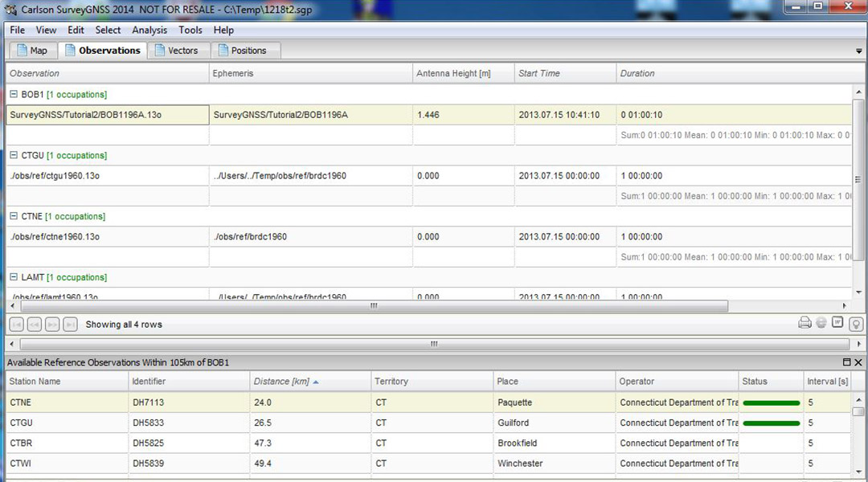Sort by Distance [km] column header

click(281, 382)
